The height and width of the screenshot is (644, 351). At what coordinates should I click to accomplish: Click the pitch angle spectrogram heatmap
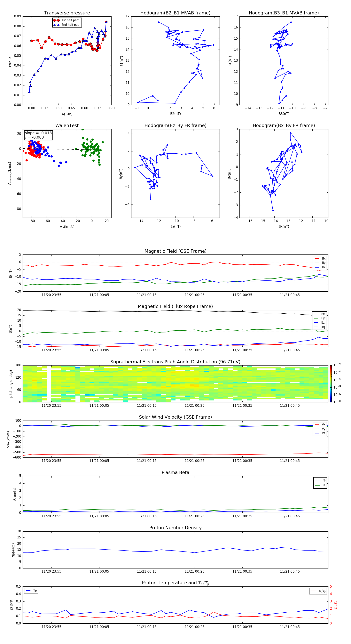175,383
